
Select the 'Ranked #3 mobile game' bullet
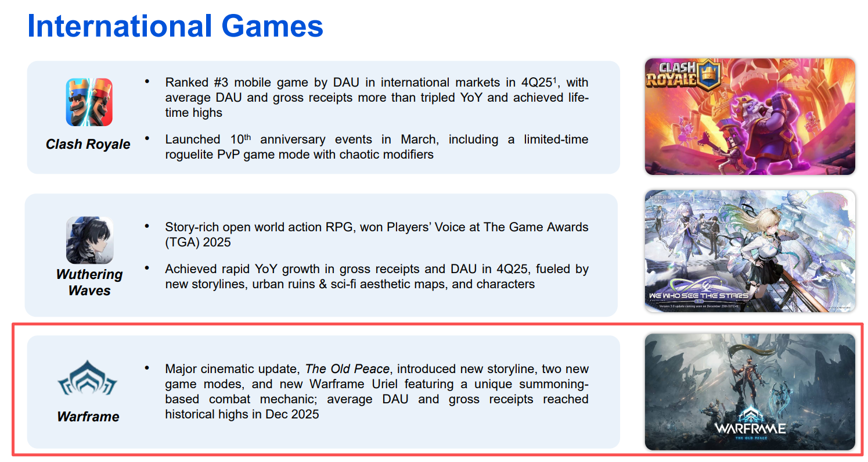coord(377,98)
